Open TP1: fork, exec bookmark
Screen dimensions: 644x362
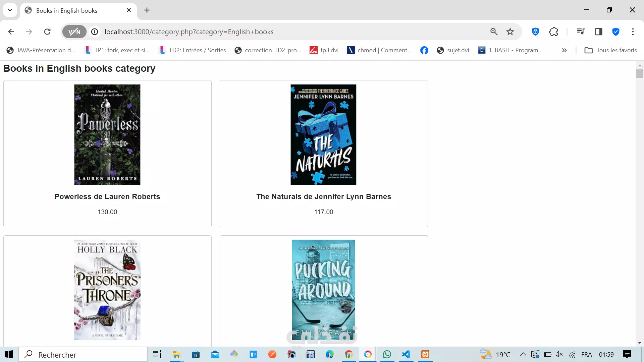coord(117,50)
